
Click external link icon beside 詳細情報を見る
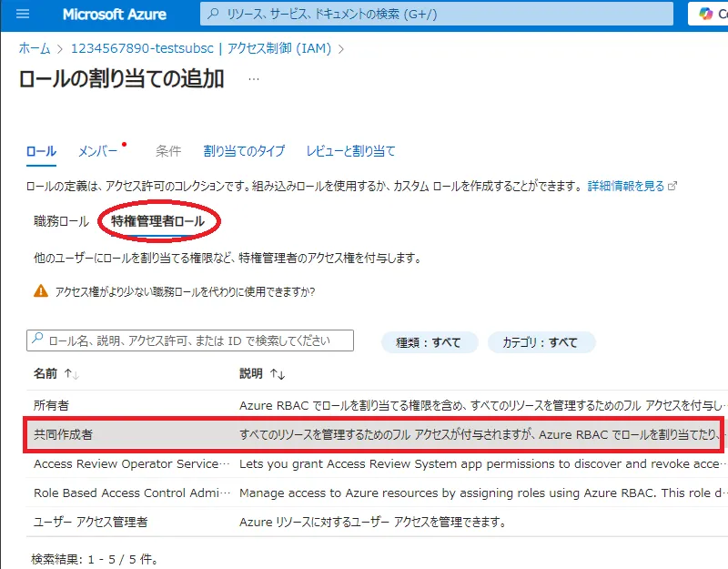pos(672,186)
